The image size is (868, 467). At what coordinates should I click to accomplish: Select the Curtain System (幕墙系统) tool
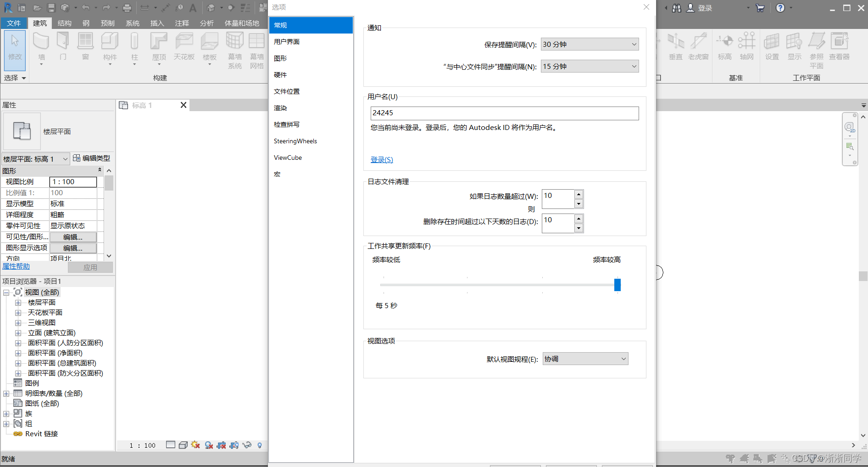235,51
